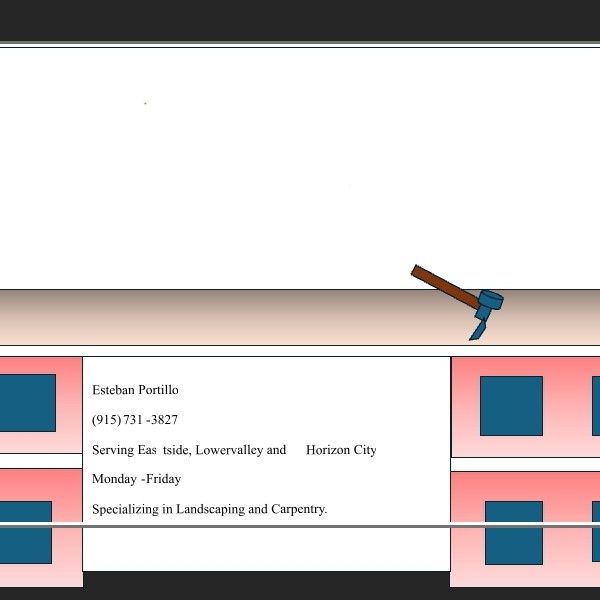Select the cut-off blue square at top-right edge
The width and height of the screenshot is (600, 600).
tap(595, 405)
